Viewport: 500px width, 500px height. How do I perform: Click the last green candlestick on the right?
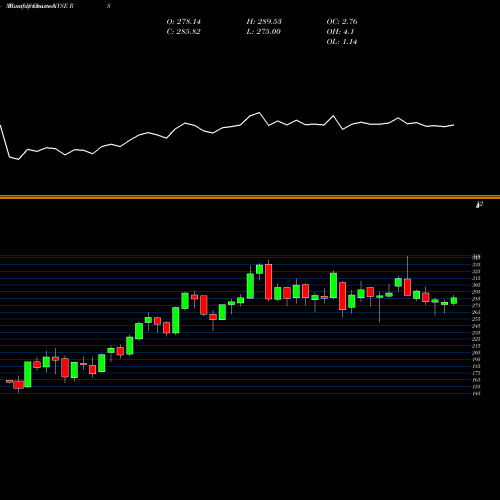[454, 300]
